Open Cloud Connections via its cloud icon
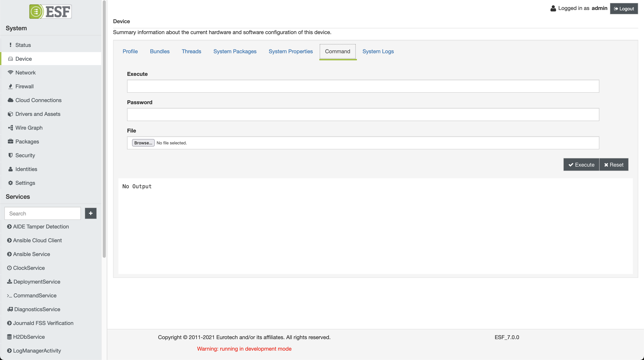The width and height of the screenshot is (644, 360). point(10,100)
